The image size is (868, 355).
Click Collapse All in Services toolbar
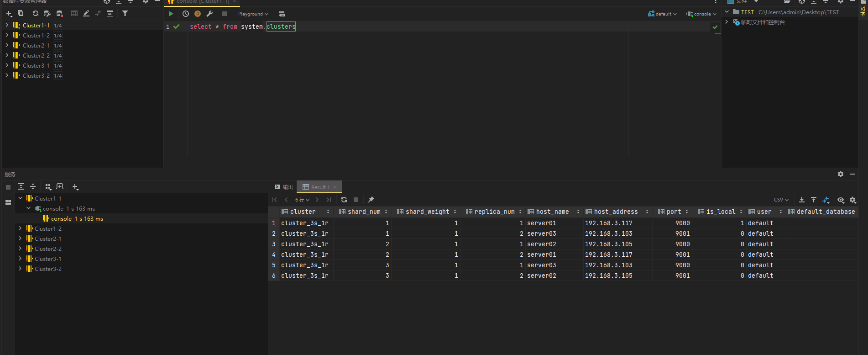point(33,186)
